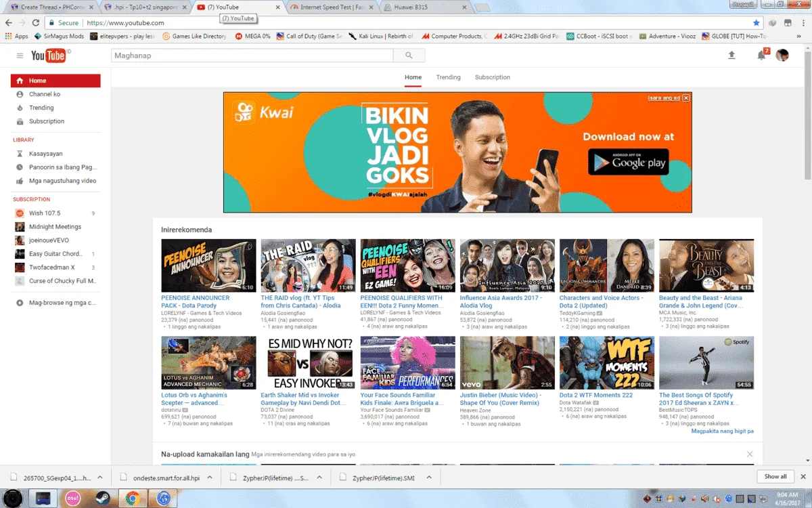Viewport: 812px width, 508px height.
Task: Click the YouTube logo
Action: coord(49,56)
